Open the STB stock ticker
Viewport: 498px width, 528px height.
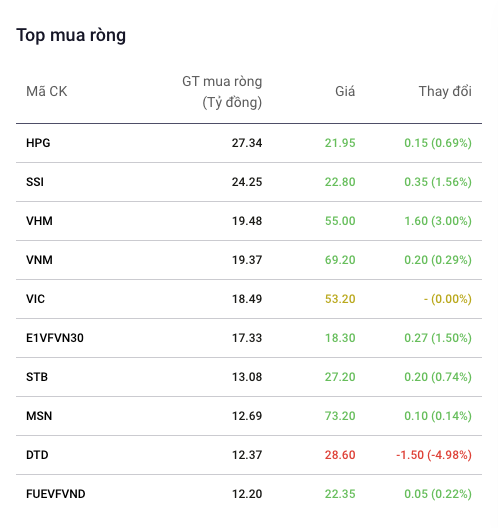pos(37,377)
